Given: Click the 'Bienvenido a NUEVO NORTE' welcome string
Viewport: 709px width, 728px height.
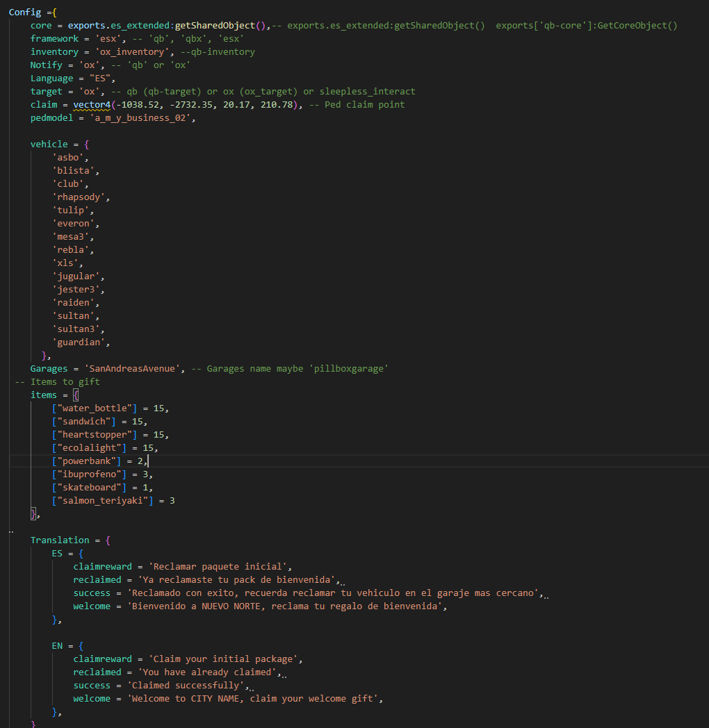Looking at the screenshot, I should click(285, 606).
